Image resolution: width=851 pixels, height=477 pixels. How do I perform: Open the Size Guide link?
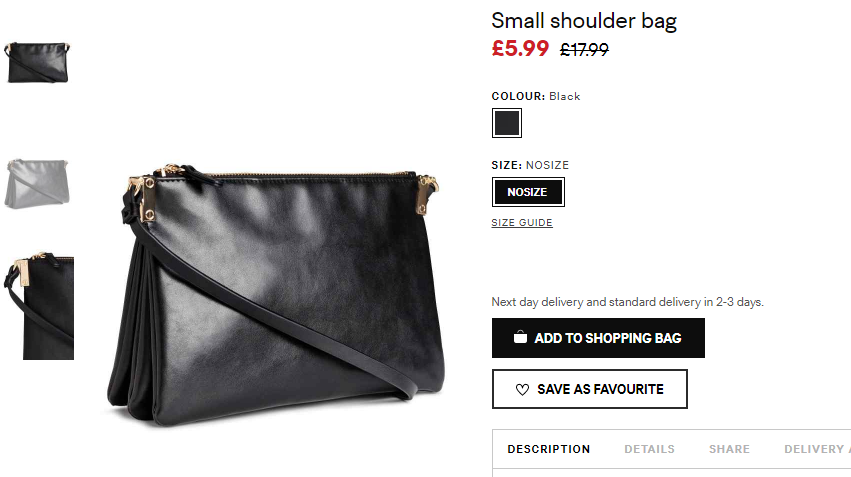522,222
